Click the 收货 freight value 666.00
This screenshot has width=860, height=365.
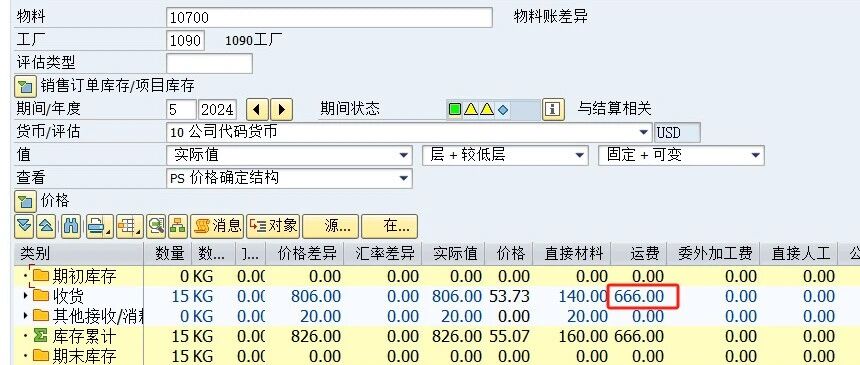640,296
